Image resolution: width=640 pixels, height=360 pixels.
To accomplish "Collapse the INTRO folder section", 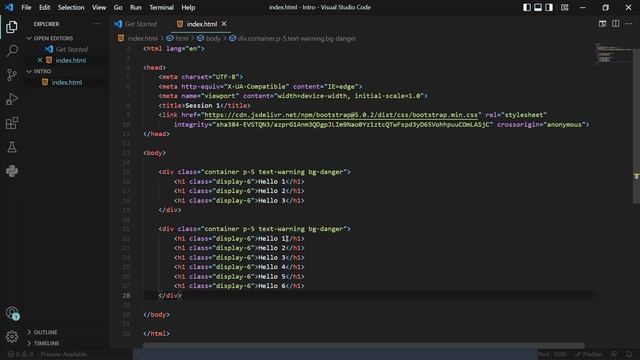I will click(42, 71).
